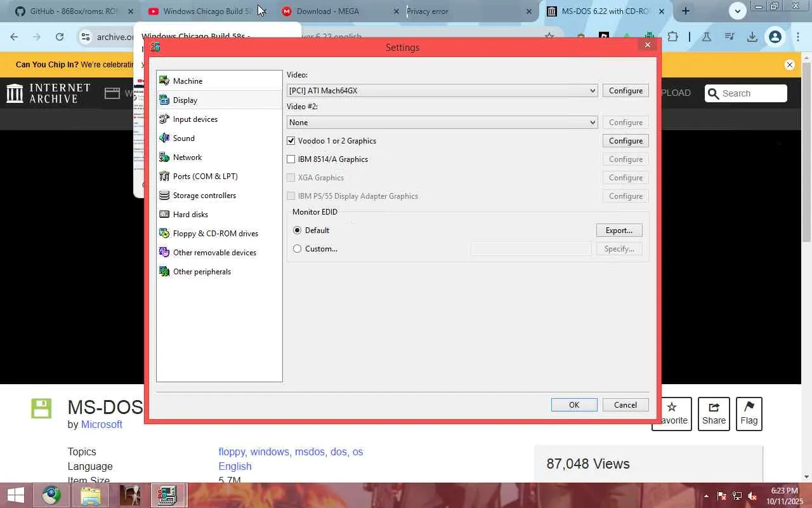812x508 pixels.
Task: Flag this Internet Archive item
Action: point(749,413)
